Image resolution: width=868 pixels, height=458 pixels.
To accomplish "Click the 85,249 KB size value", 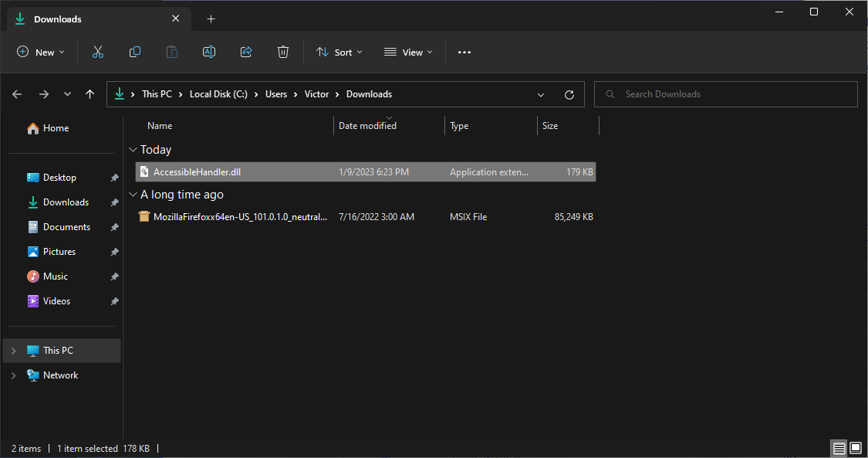I will click(573, 217).
